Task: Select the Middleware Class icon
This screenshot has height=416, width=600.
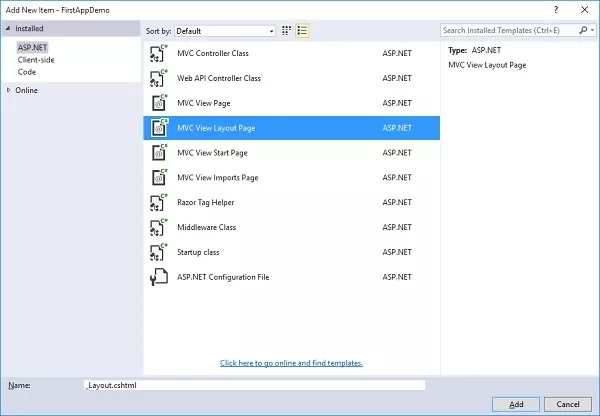Action: [158, 228]
